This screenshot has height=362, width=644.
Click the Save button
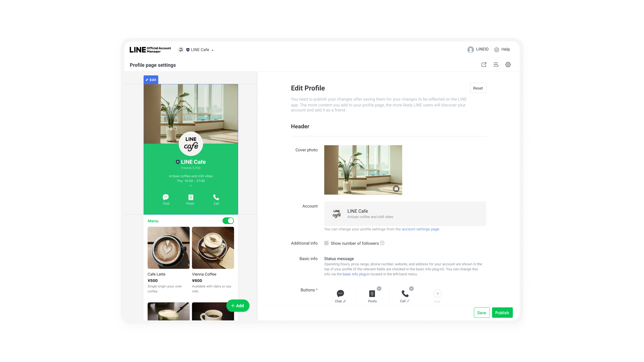pyautogui.click(x=482, y=313)
